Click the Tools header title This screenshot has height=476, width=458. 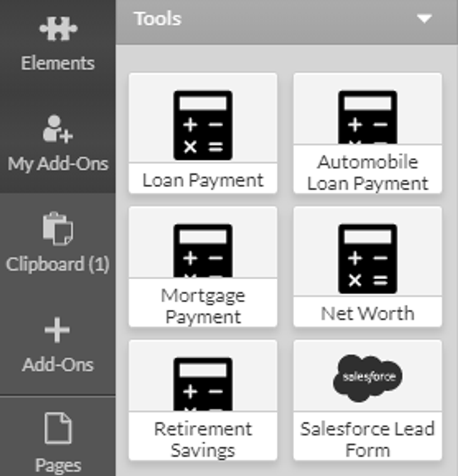157,19
